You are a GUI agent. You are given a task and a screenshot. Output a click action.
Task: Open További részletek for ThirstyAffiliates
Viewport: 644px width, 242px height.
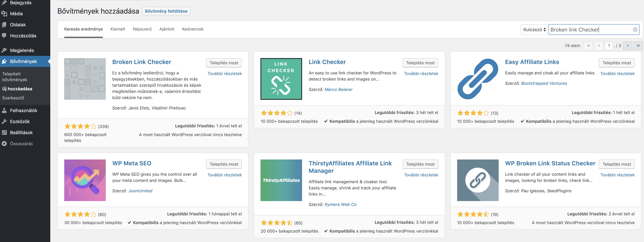point(421,175)
